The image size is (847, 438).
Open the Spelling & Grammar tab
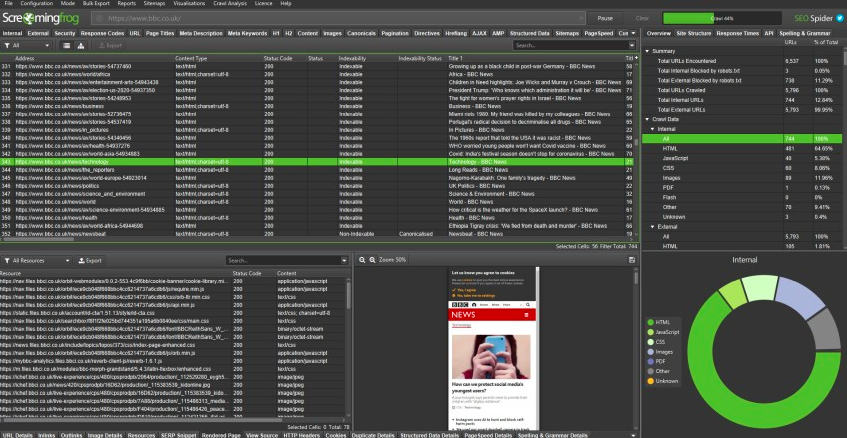click(804, 33)
